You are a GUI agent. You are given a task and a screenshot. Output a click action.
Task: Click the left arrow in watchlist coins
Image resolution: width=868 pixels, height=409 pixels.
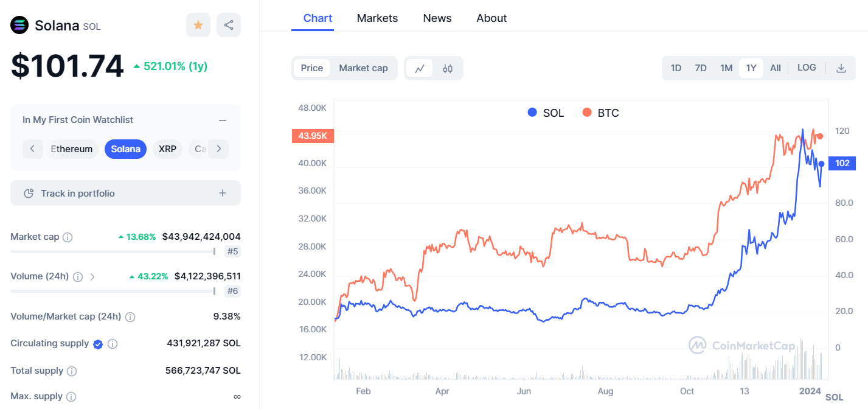click(32, 149)
